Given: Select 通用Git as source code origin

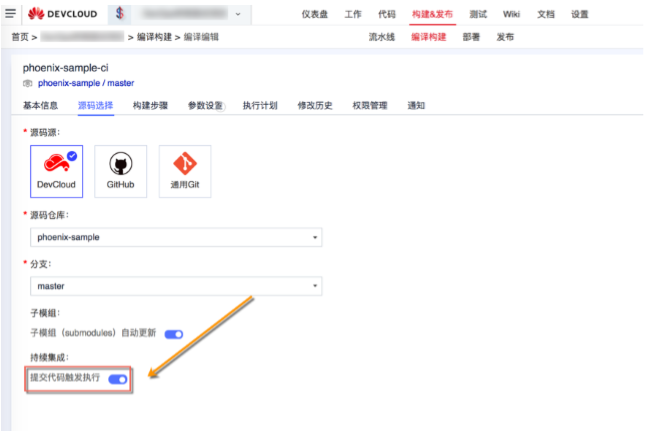Looking at the screenshot, I should point(185,171).
